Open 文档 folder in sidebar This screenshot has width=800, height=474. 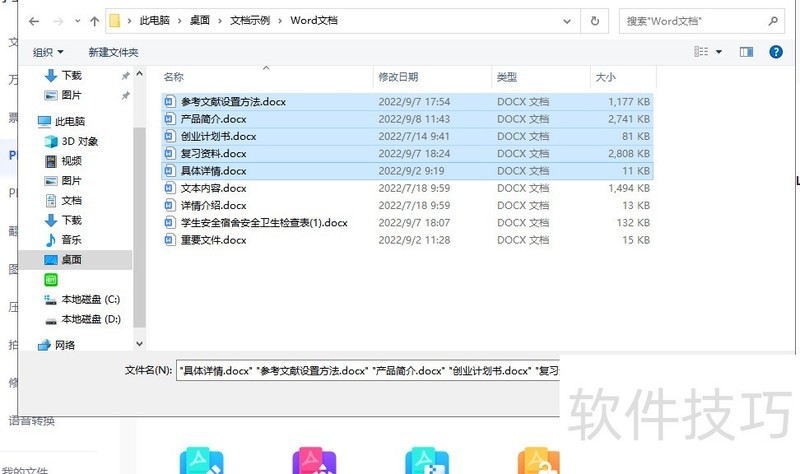(x=63, y=201)
